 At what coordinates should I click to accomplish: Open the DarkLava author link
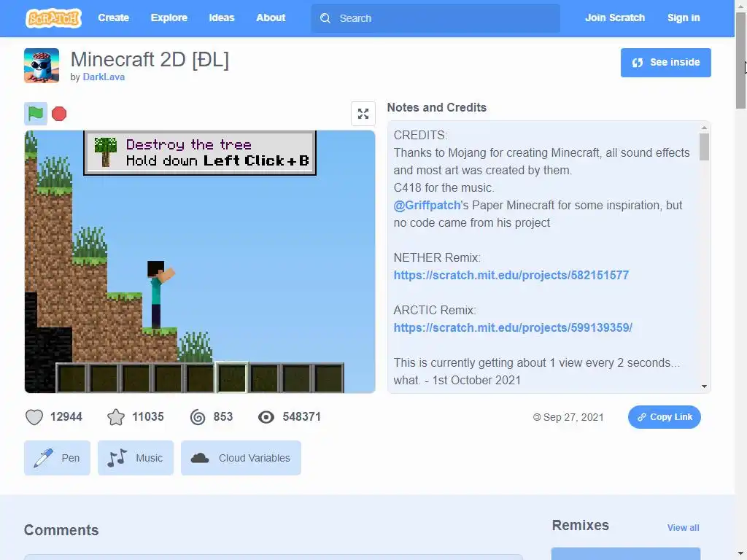(104, 77)
